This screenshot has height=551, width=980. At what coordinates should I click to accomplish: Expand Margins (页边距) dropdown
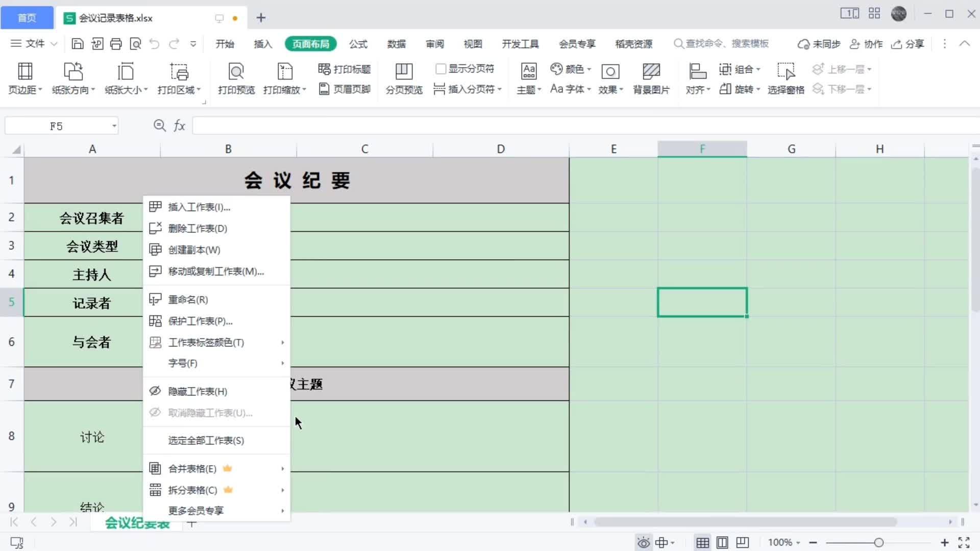point(25,79)
